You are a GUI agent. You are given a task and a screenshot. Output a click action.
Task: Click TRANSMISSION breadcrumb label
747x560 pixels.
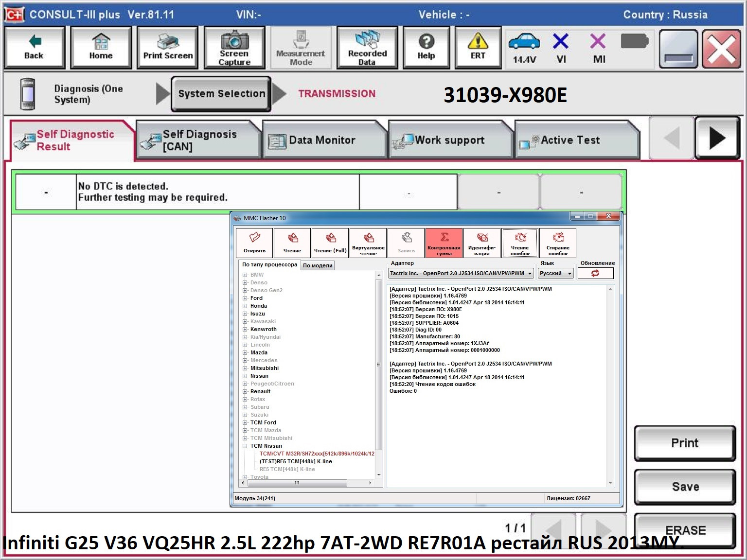coord(337,94)
